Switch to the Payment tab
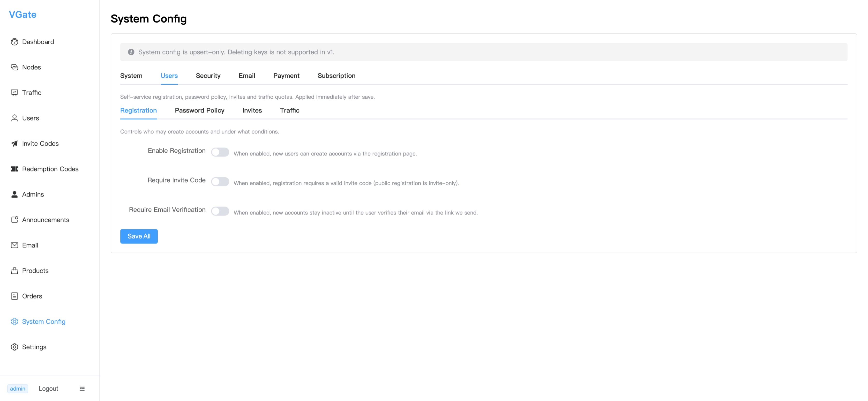The width and height of the screenshot is (868, 401). [x=286, y=75]
